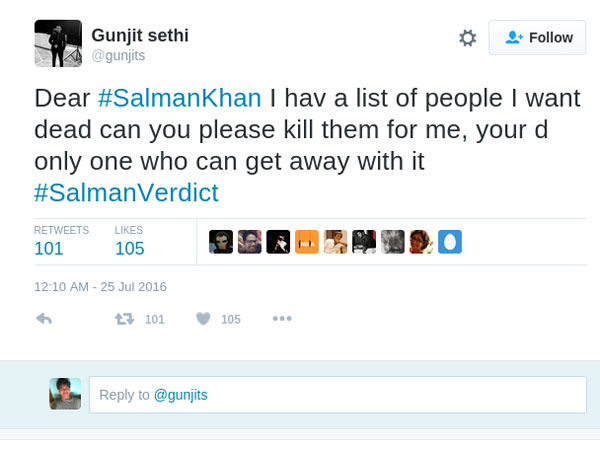
Task: Click your avatar beside the reply box
Action: tap(65, 394)
